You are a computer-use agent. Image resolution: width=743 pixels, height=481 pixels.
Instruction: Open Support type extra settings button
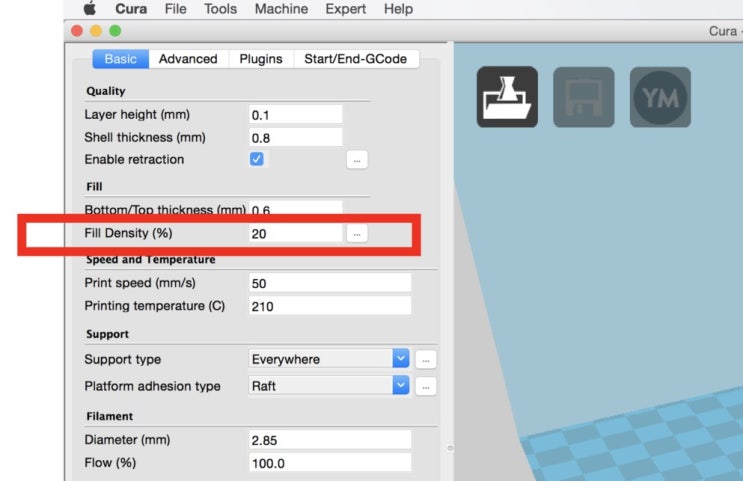click(426, 360)
